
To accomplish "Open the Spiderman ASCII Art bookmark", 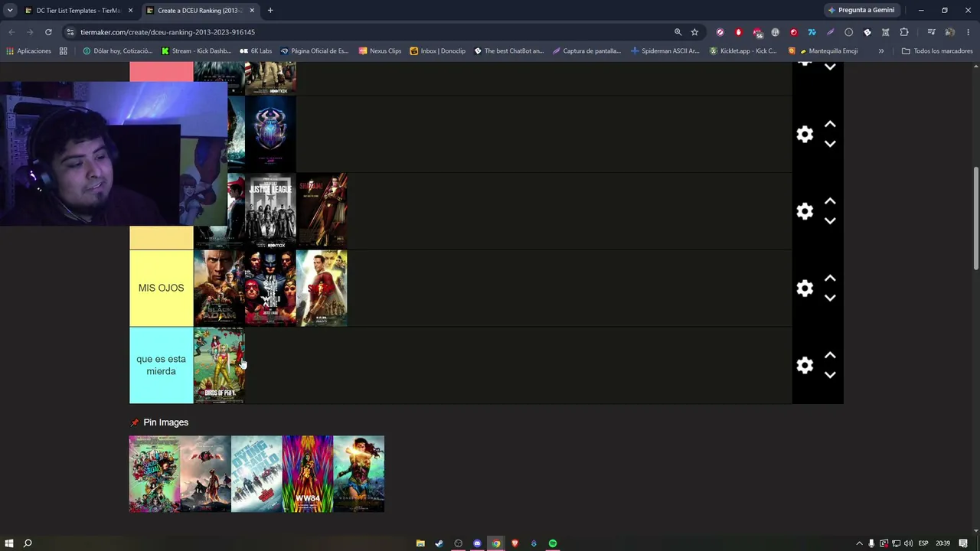I will pyautogui.click(x=665, y=51).
